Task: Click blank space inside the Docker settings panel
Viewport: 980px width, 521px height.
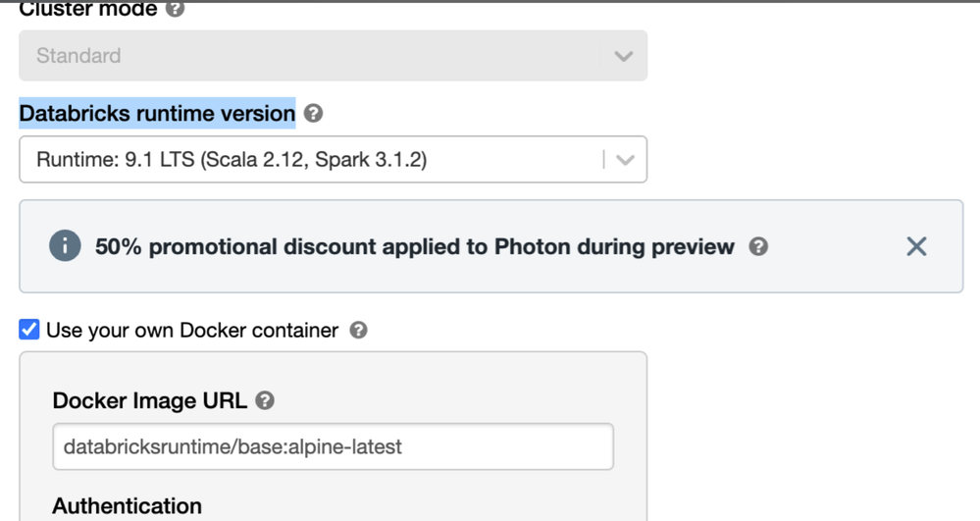Action: (x=490, y=388)
